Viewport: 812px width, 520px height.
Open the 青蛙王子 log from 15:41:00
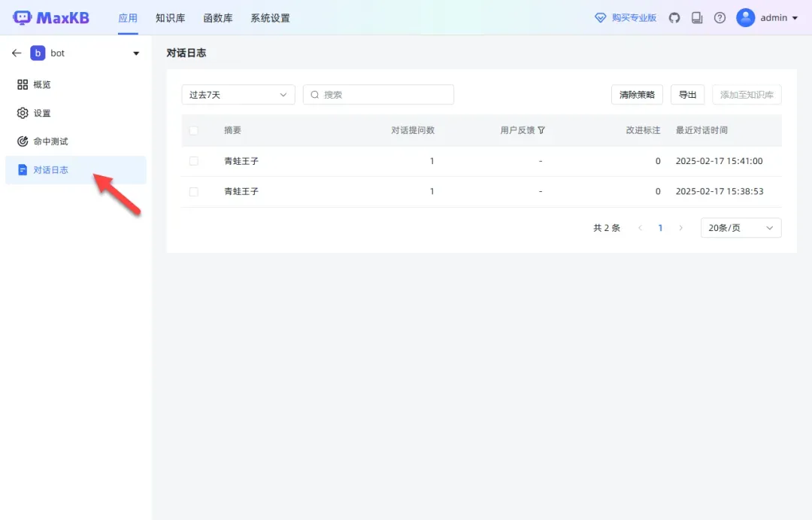[x=241, y=161]
